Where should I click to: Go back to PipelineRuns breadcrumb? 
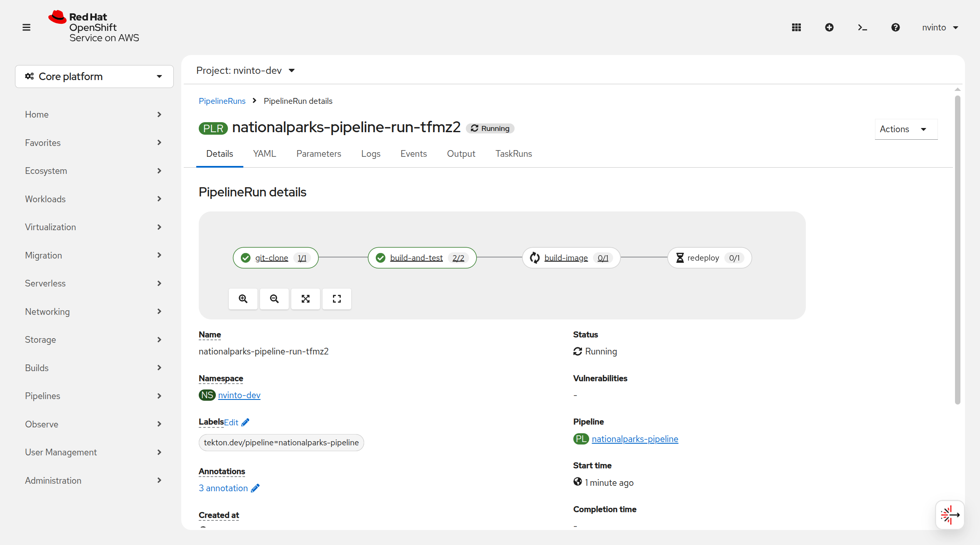222,101
